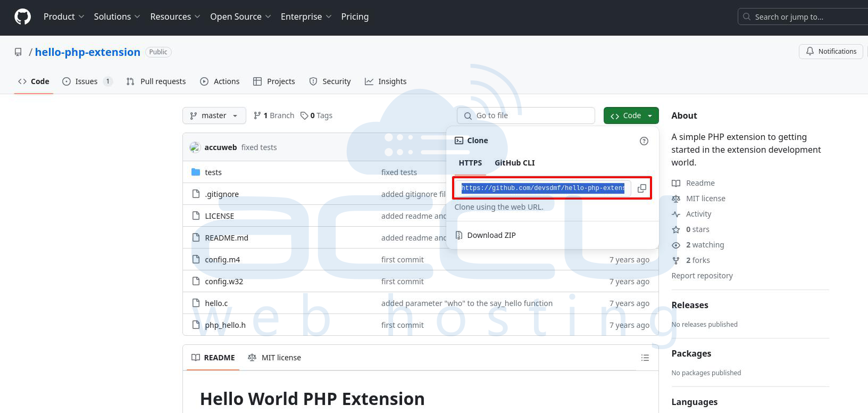Click the Download ZIP archive icon

(459, 235)
